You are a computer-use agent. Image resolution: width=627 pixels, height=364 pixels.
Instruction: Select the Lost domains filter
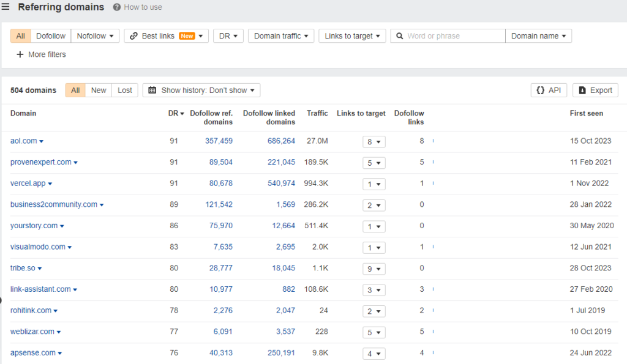click(125, 90)
